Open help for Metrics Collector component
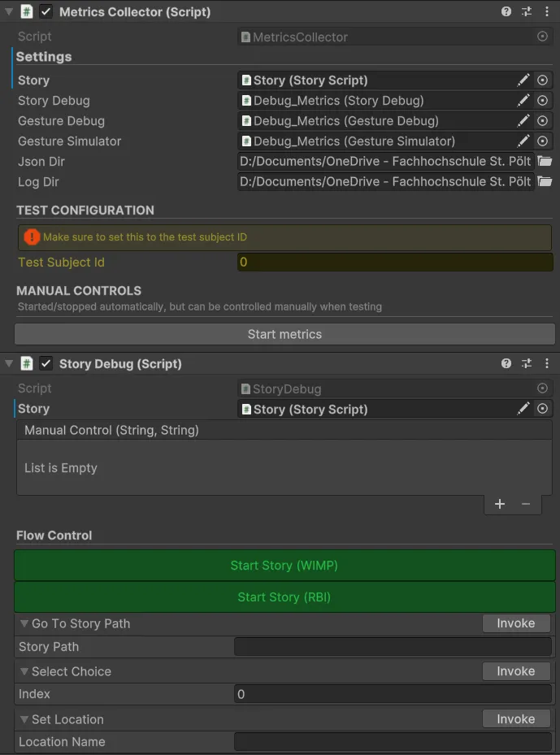The height and width of the screenshot is (755, 560). click(506, 11)
